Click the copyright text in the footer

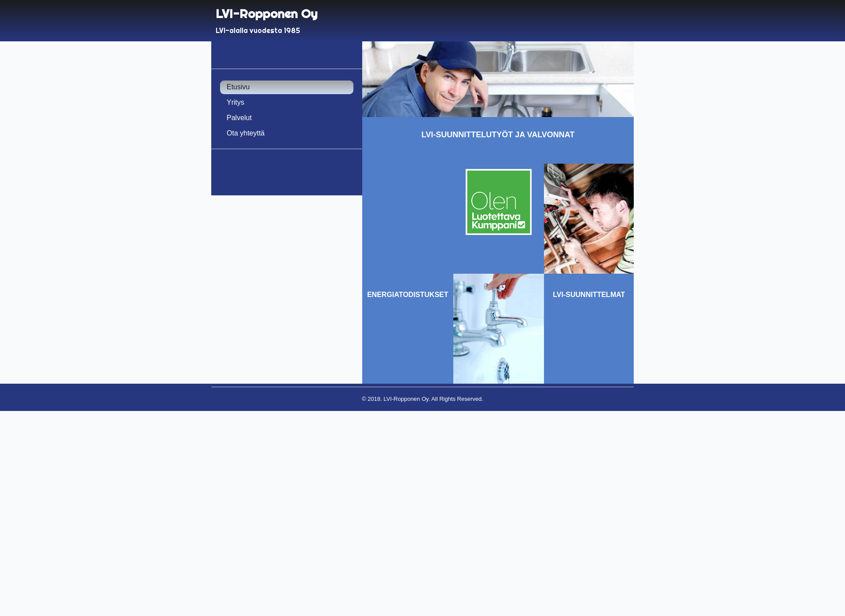click(x=422, y=399)
